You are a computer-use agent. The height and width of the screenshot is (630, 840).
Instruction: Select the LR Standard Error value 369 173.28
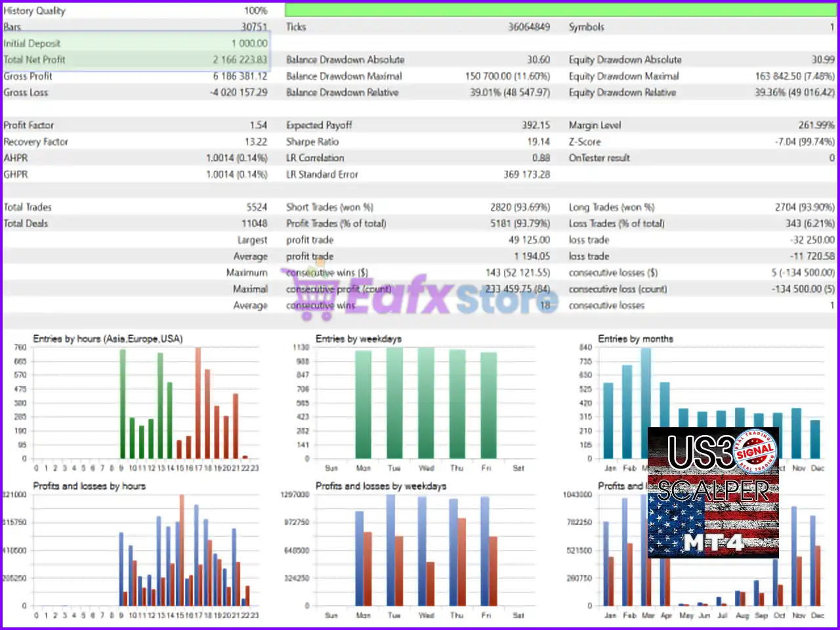(526, 175)
